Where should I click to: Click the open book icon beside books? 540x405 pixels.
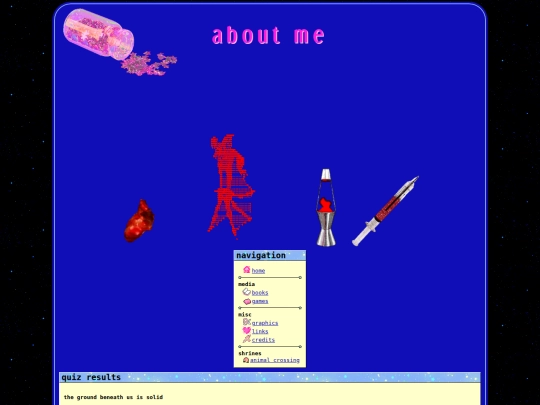[x=247, y=292]
